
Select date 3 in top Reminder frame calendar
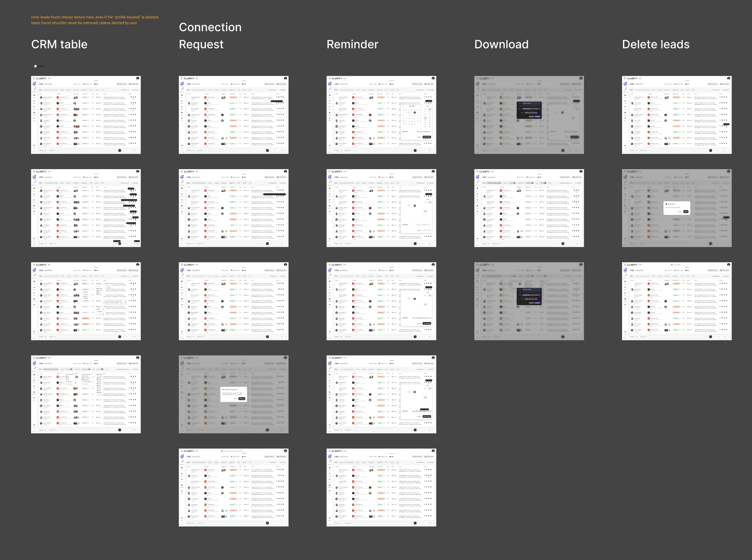[415, 112]
